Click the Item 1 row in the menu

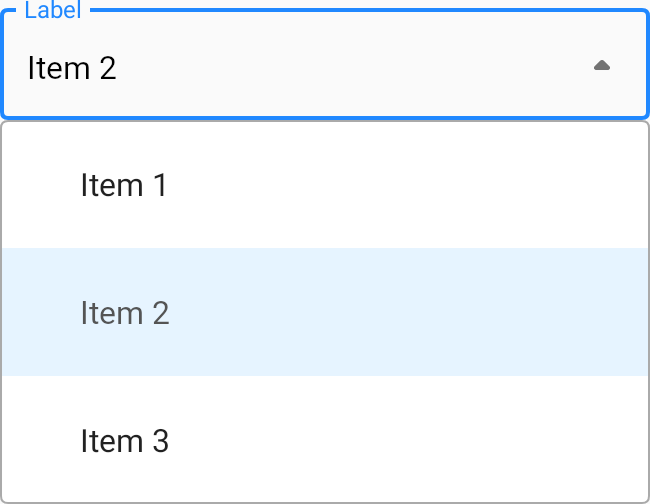click(325, 185)
